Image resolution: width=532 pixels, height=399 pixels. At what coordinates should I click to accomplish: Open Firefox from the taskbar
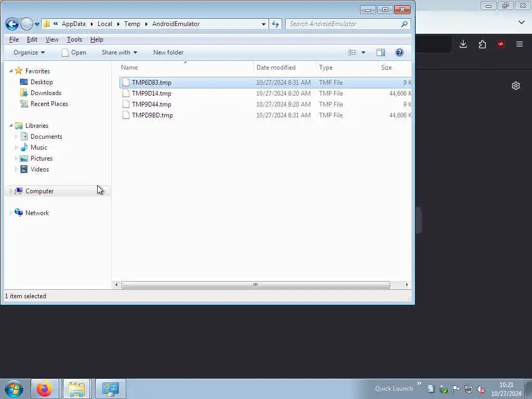tap(45, 389)
